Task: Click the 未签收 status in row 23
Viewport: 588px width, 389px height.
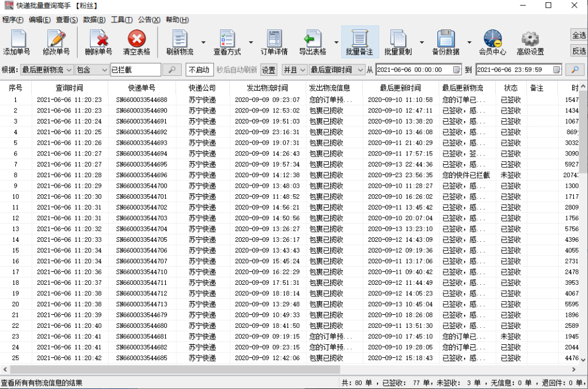Action: [511, 337]
